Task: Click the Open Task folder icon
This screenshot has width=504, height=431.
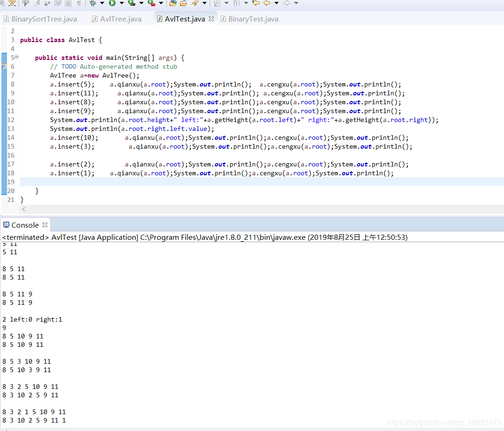Action: click(184, 3)
